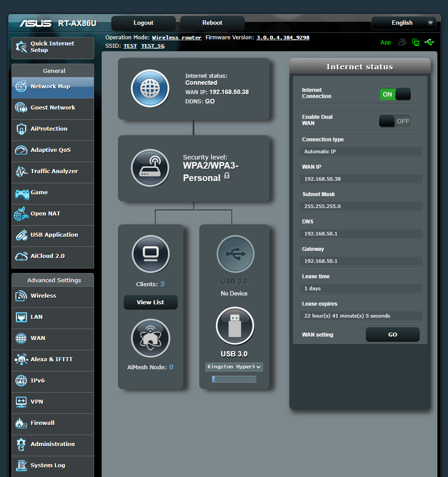Click View List to show connected clients

tap(150, 302)
